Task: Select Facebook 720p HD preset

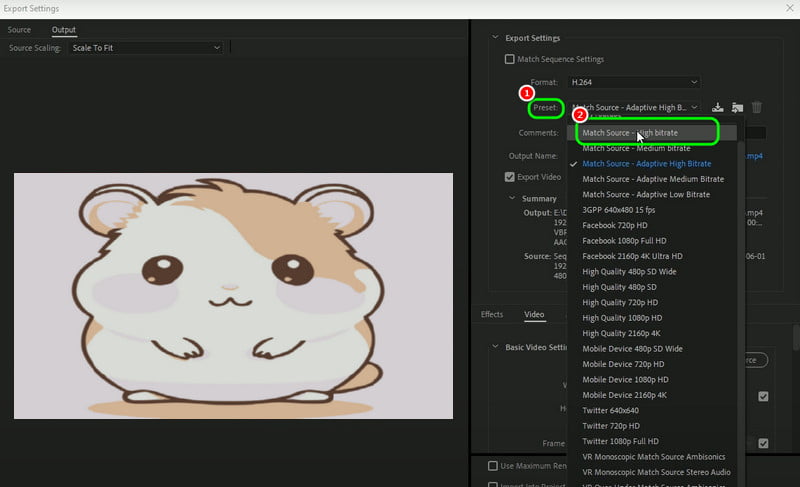Action: point(652,225)
